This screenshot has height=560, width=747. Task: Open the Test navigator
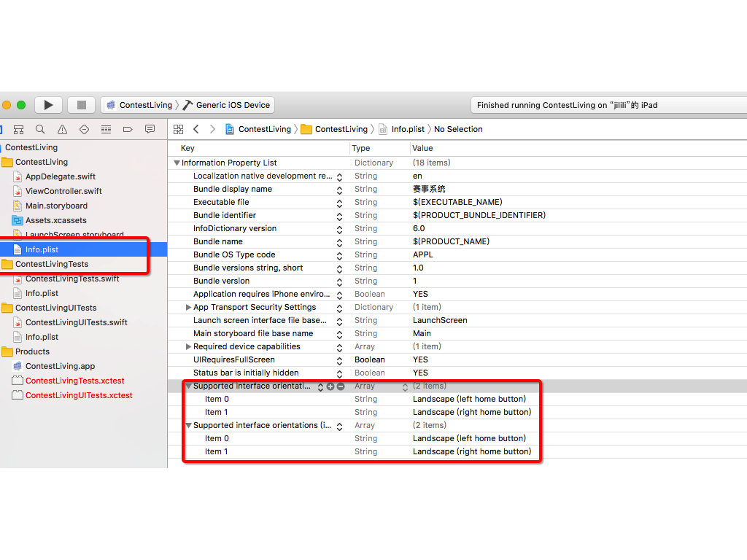point(85,129)
